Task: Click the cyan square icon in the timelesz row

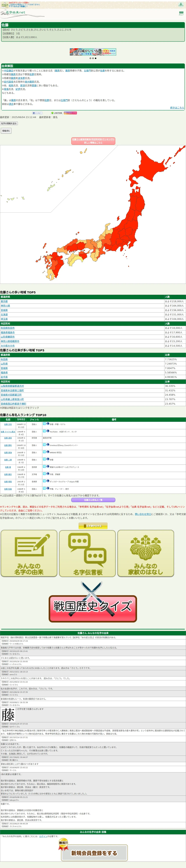Action: click(44, 445)
